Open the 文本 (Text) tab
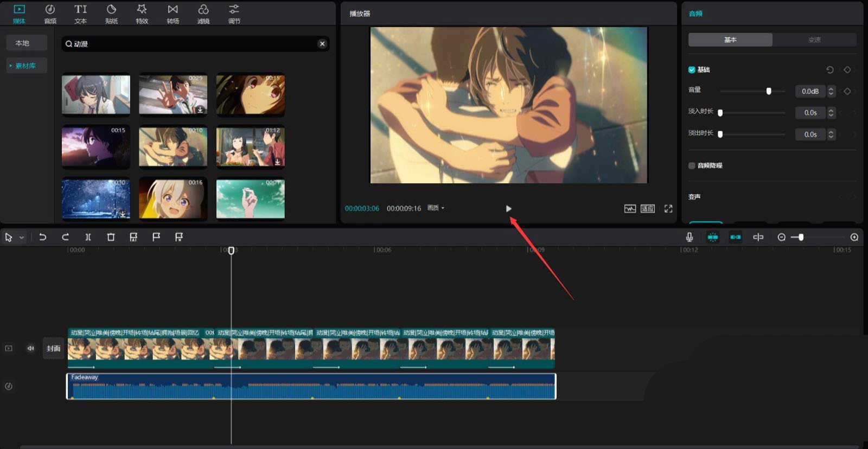The image size is (868, 449). pos(81,14)
